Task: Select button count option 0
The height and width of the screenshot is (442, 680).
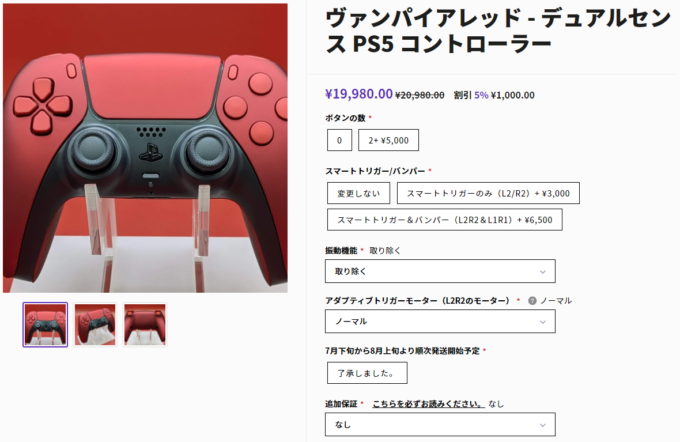Action: point(339,140)
